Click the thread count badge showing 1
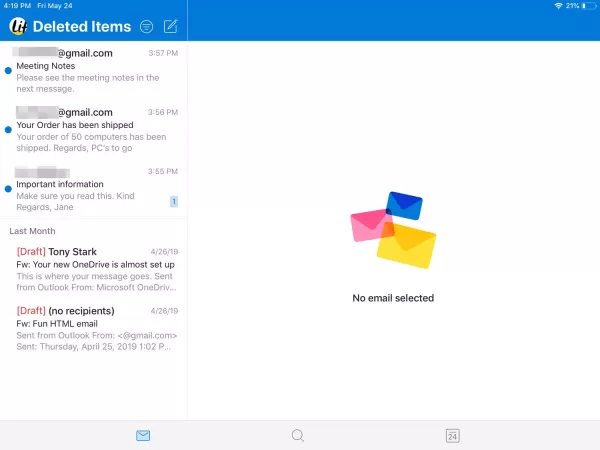The image size is (600, 450). tap(173, 201)
